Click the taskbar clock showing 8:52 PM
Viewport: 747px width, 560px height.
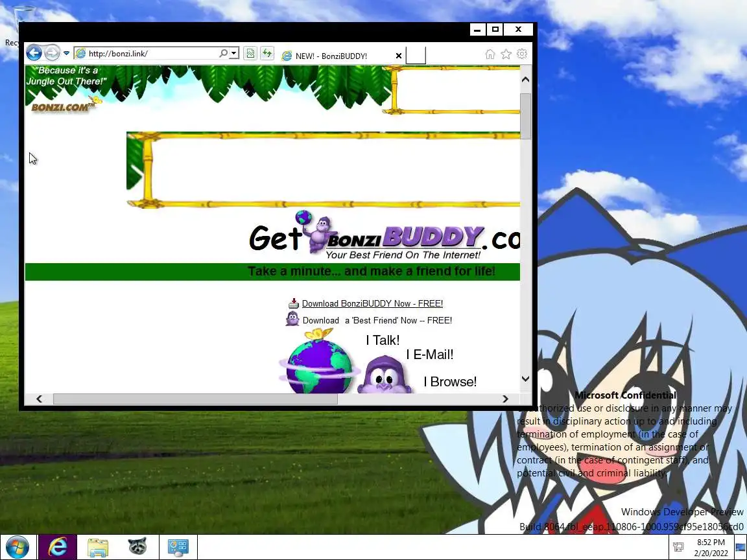point(711,547)
